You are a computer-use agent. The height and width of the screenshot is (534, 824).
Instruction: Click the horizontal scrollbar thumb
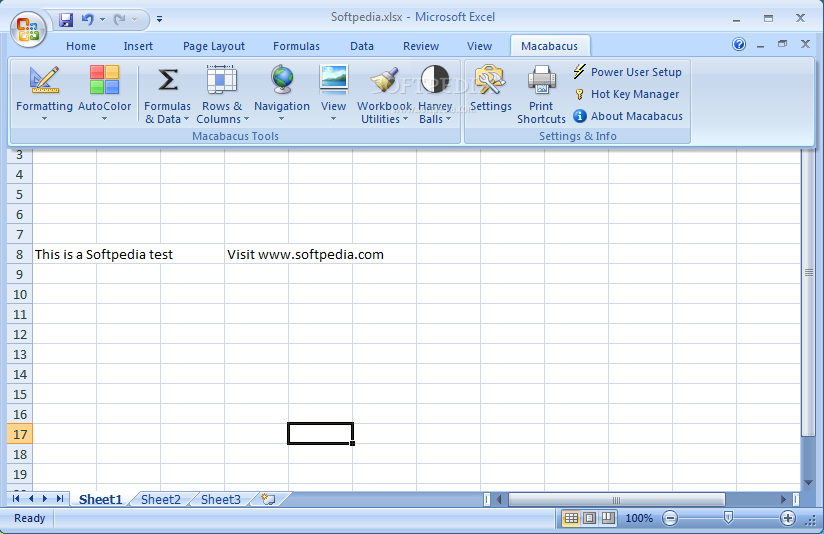click(x=616, y=499)
